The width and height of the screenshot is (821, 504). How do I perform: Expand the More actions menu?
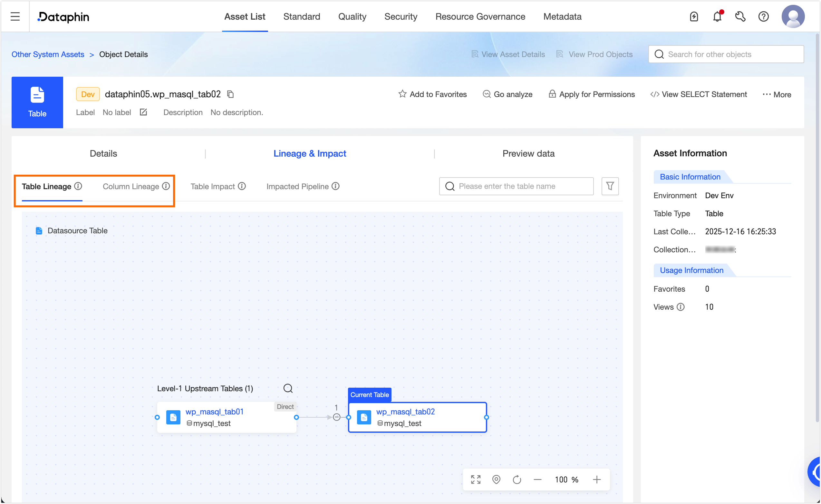pos(777,94)
